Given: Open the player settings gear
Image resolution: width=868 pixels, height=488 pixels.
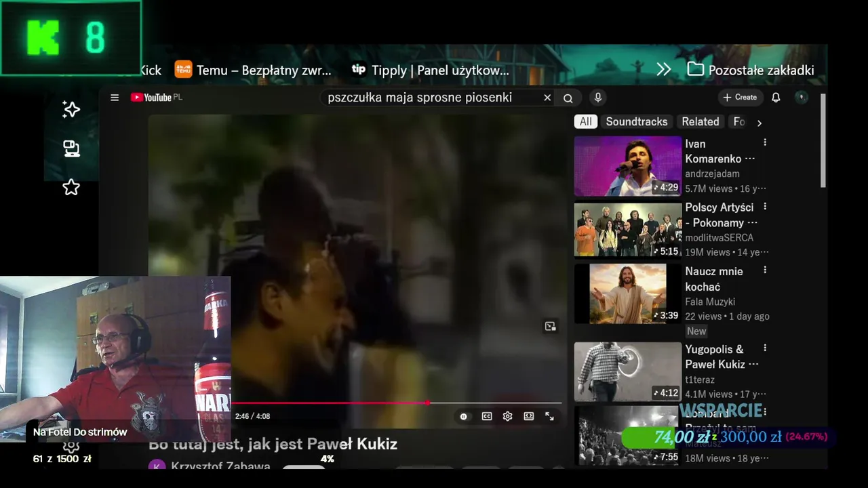Looking at the screenshot, I should click(x=507, y=416).
